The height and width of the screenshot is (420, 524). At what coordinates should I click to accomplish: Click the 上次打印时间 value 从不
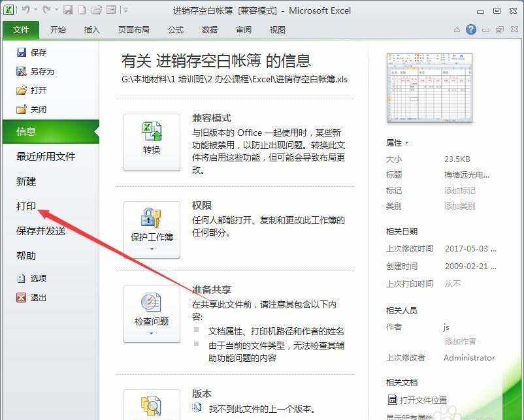click(x=453, y=284)
